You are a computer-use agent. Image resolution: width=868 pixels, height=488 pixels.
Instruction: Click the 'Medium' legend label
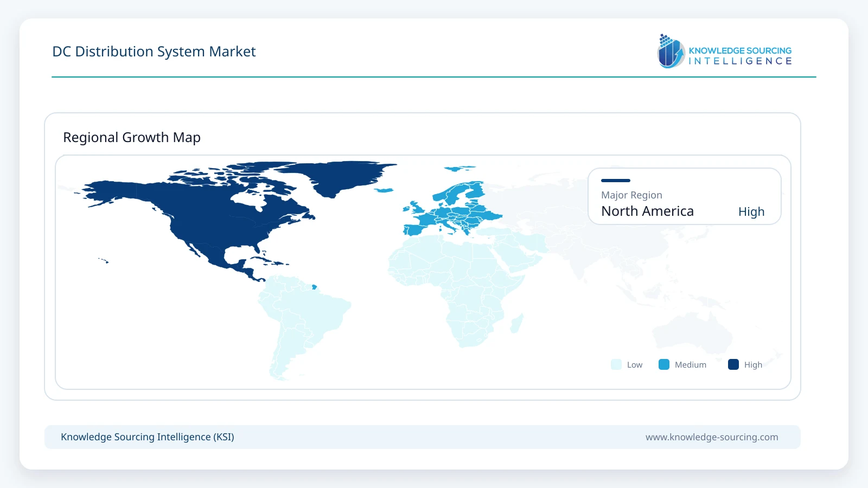[x=691, y=365]
